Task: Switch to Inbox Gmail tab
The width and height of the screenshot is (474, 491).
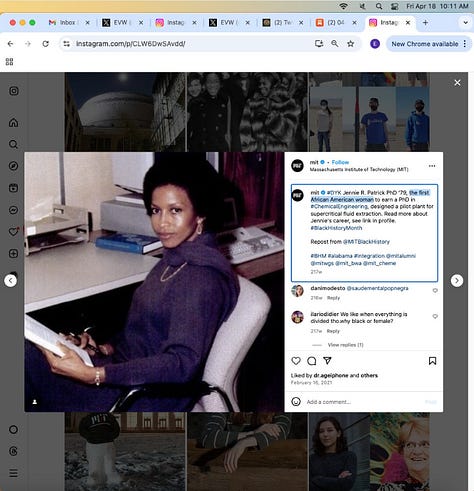Action: coord(67,22)
